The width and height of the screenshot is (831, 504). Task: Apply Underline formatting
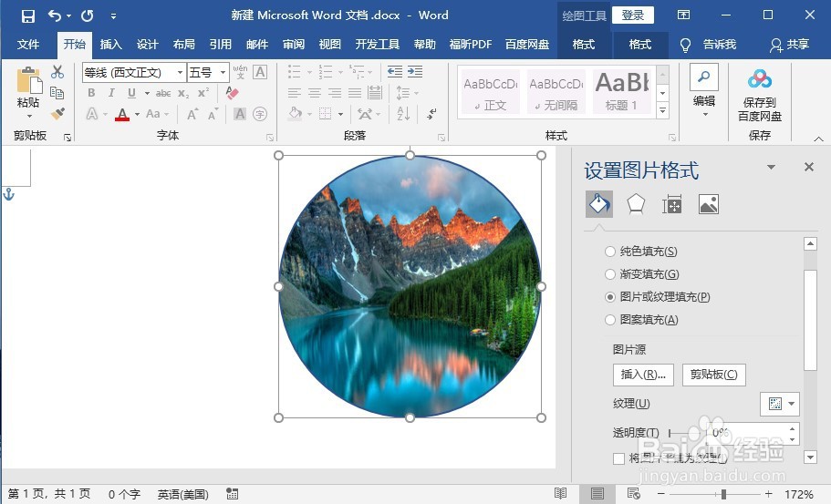(131, 93)
